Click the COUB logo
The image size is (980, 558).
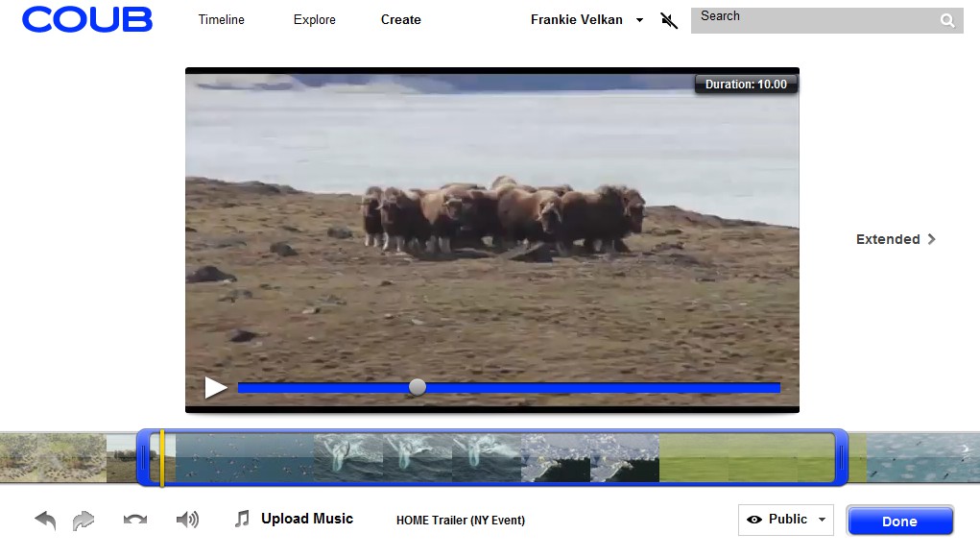87,19
